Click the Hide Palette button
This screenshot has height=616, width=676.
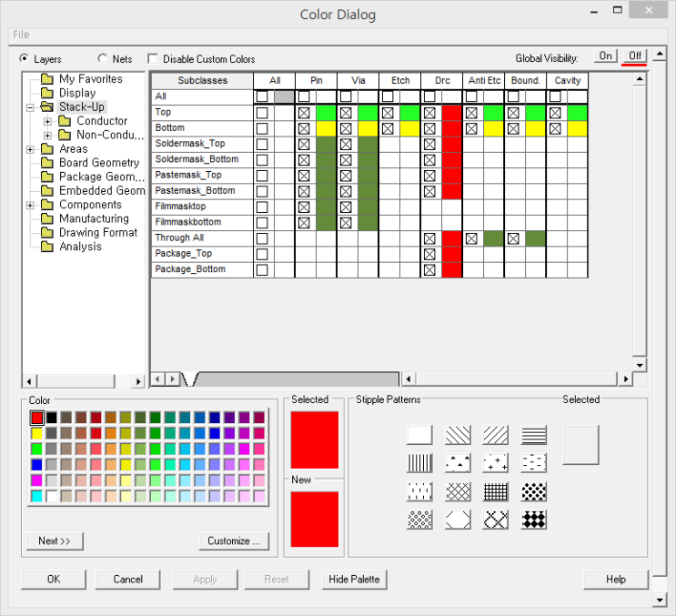click(356, 579)
